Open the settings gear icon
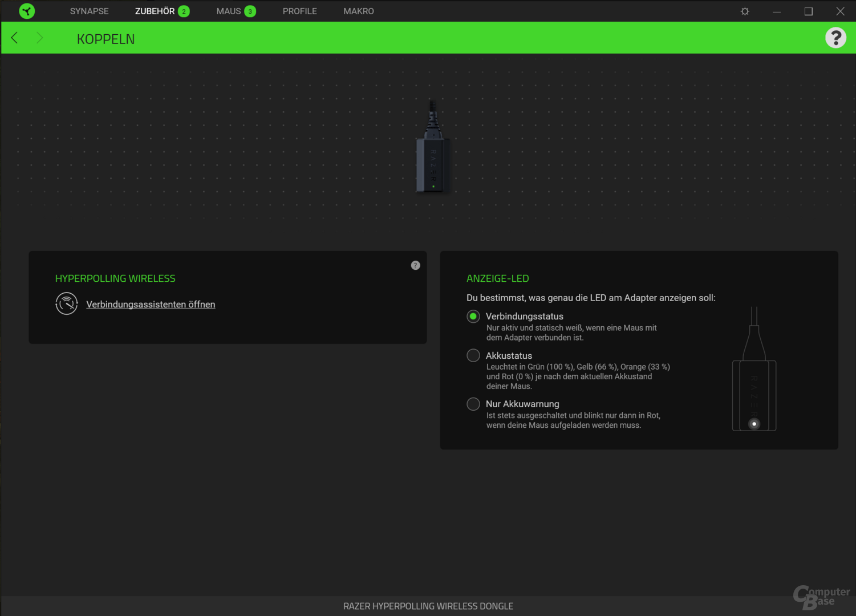 [x=745, y=11]
